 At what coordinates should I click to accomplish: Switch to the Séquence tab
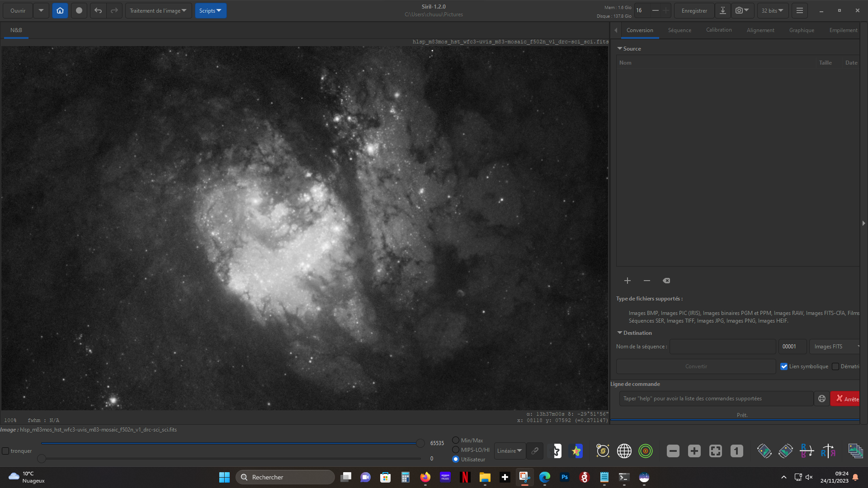(x=679, y=30)
